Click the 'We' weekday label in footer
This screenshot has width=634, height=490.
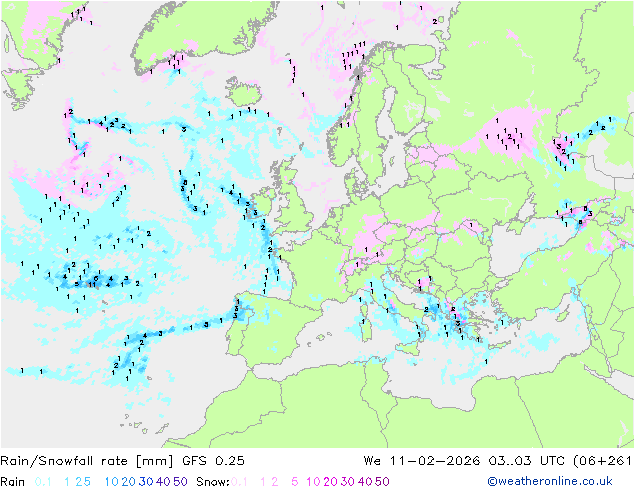(372, 461)
